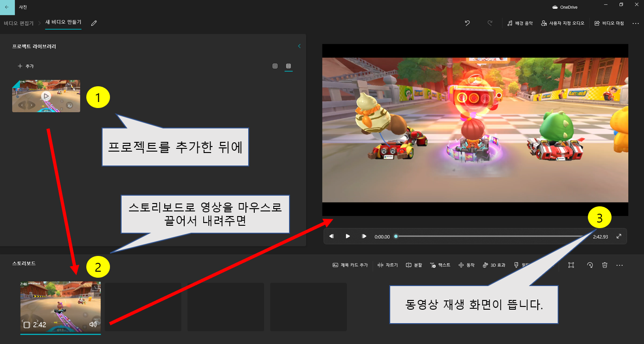
Task: Select the 분할 split tool
Action: coord(414,265)
